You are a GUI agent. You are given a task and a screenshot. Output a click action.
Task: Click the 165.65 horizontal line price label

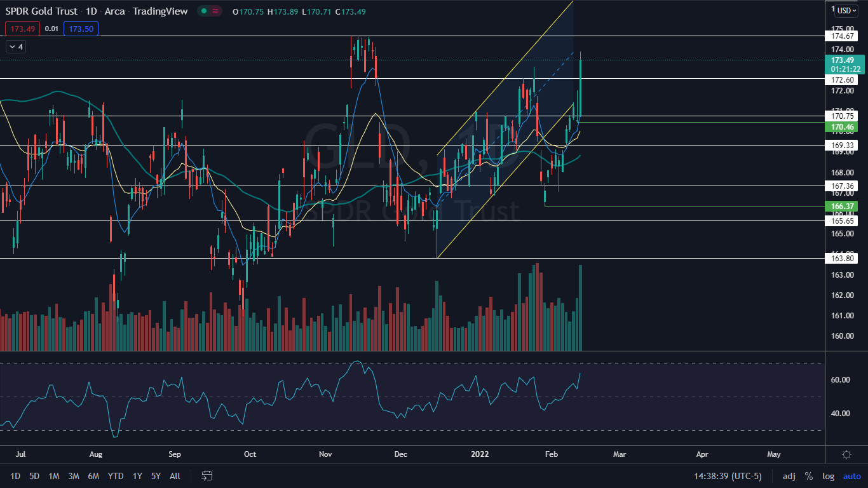843,220
